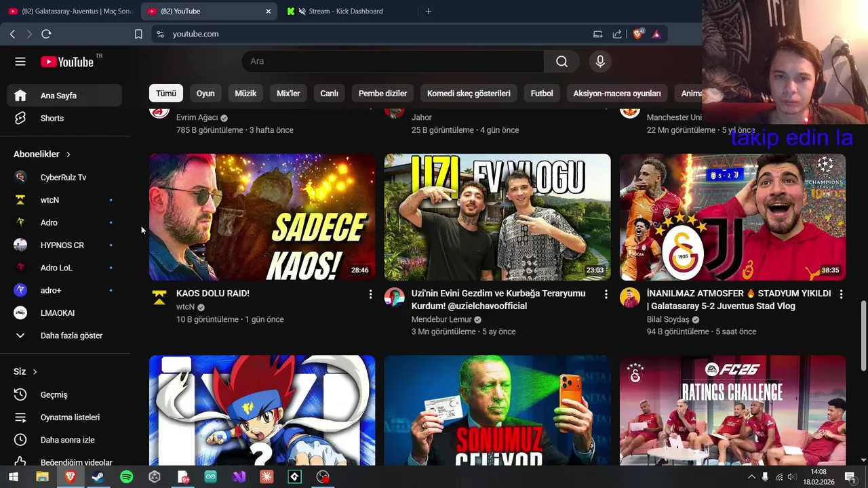Open Brave Rewards triangle icon
868x488 pixels.
tap(656, 34)
